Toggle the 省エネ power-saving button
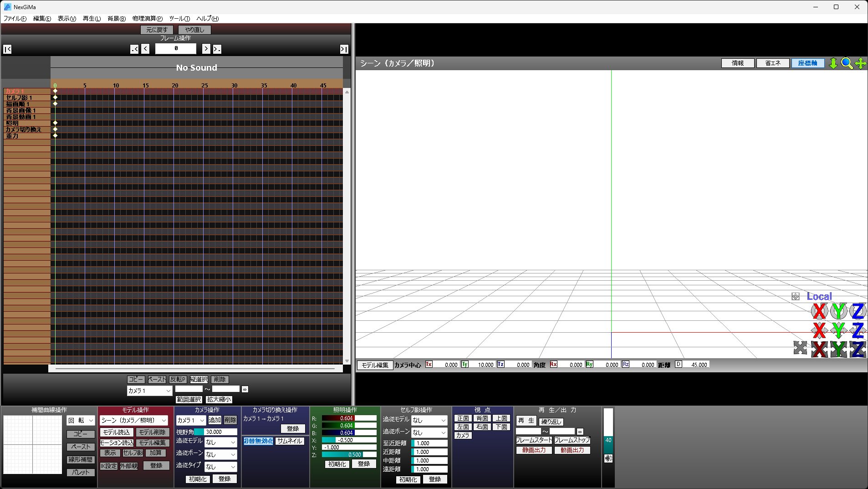Image resolution: width=868 pixels, height=489 pixels. pos(773,63)
